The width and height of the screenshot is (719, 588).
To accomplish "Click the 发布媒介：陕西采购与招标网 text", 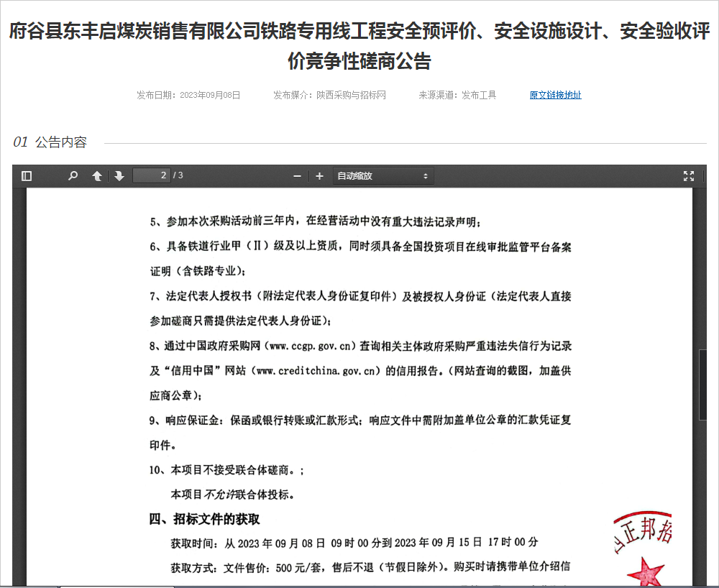I will pos(330,95).
